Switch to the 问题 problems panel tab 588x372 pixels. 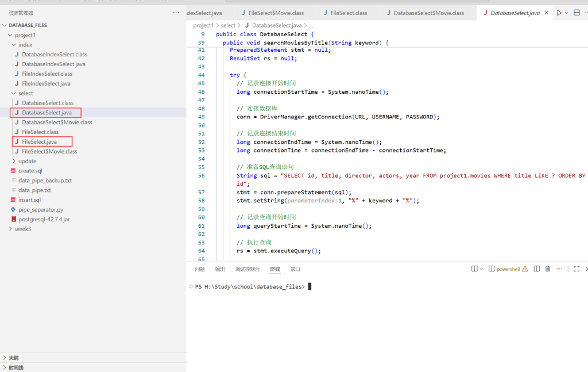click(199, 269)
